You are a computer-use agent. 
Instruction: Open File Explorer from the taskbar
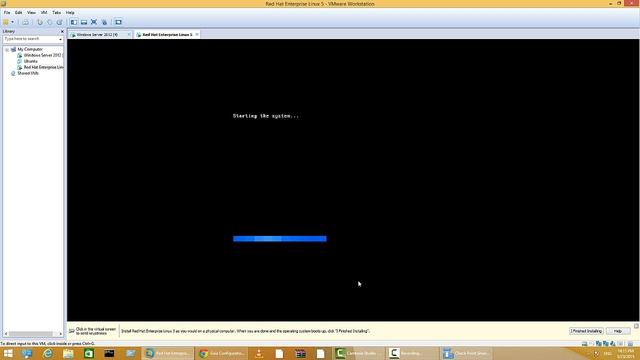click(68, 353)
